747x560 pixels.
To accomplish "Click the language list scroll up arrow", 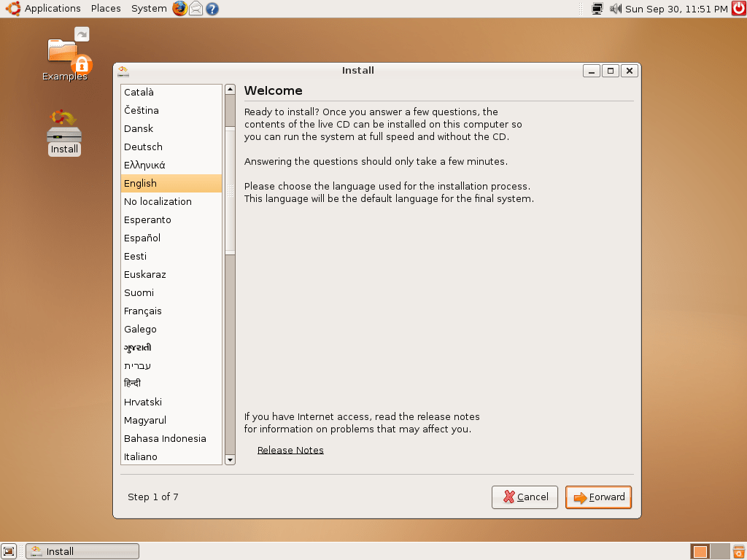I will 230,89.
